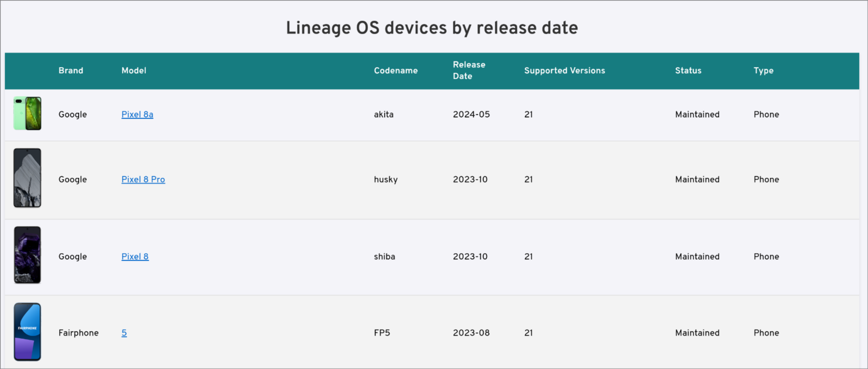Image resolution: width=868 pixels, height=369 pixels.
Task: Click Maintained status in the akita row
Action: pyautogui.click(x=697, y=114)
